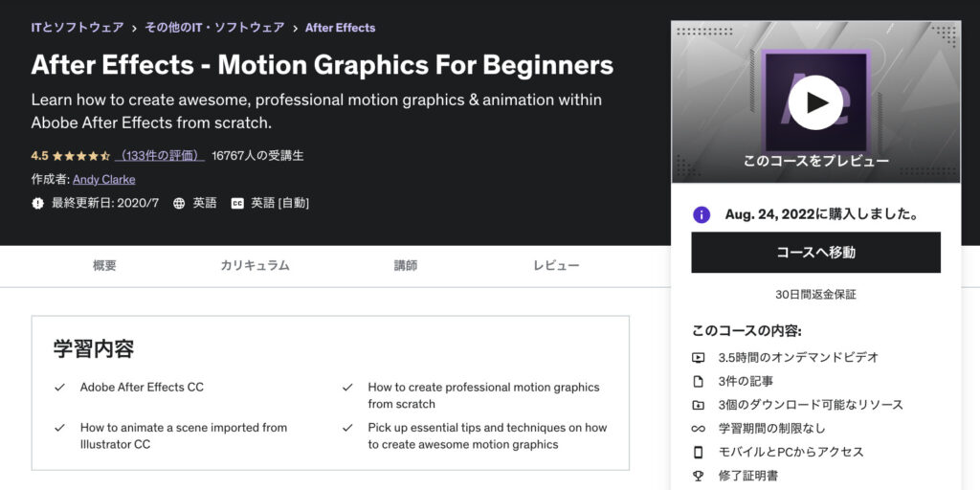
Task: Open the 133件の評価 ratings link
Action: pyautogui.click(x=161, y=156)
